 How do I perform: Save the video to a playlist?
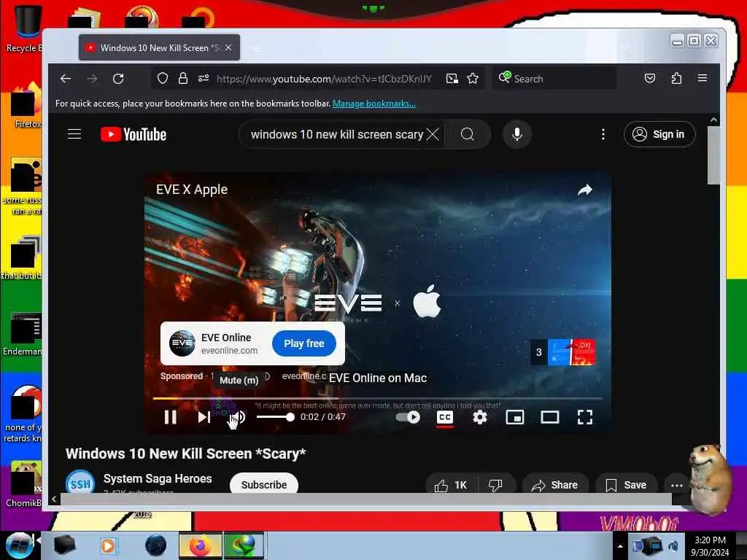(x=627, y=485)
